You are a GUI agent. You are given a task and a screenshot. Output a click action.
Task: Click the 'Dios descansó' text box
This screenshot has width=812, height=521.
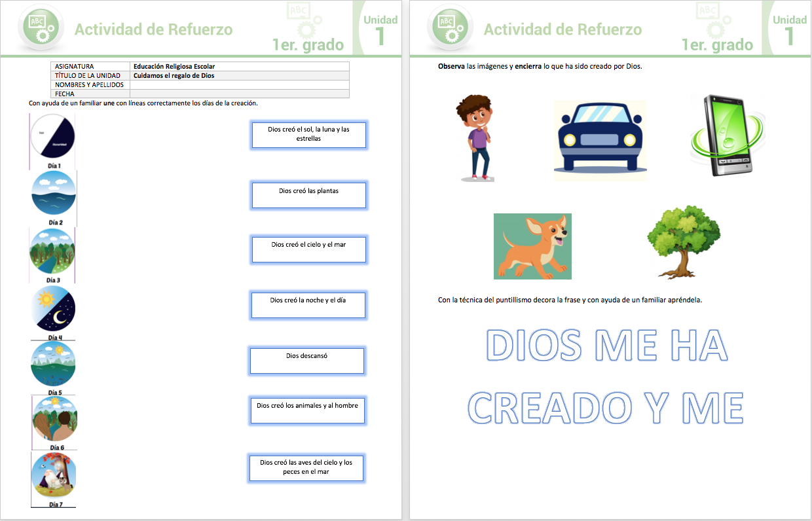[306, 361]
